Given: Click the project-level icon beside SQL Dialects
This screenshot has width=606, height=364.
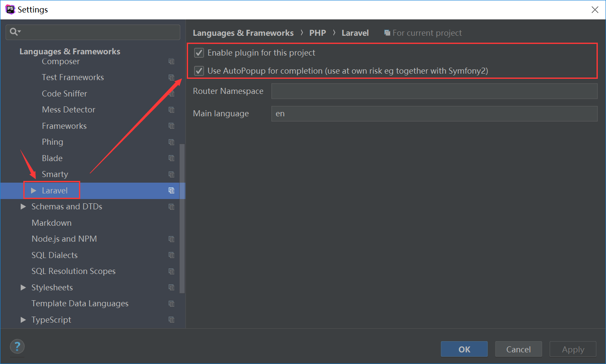Looking at the screenshot, I should pyautogui.click(x=171, y=255).
